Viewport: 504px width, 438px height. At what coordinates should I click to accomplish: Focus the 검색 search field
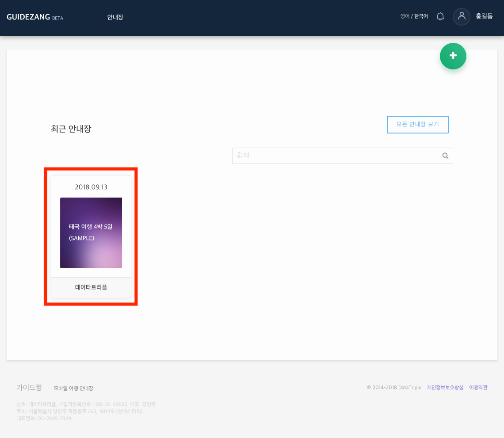coord(342,156)
